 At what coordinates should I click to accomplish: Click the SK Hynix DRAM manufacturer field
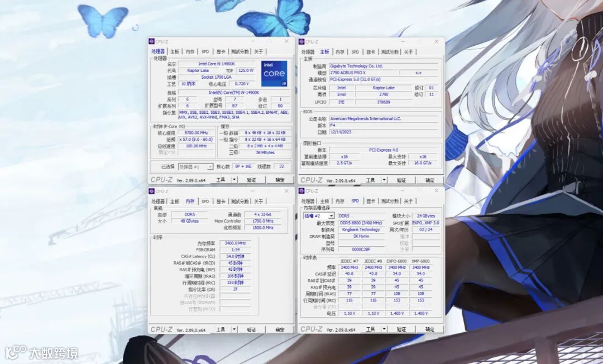361,236
